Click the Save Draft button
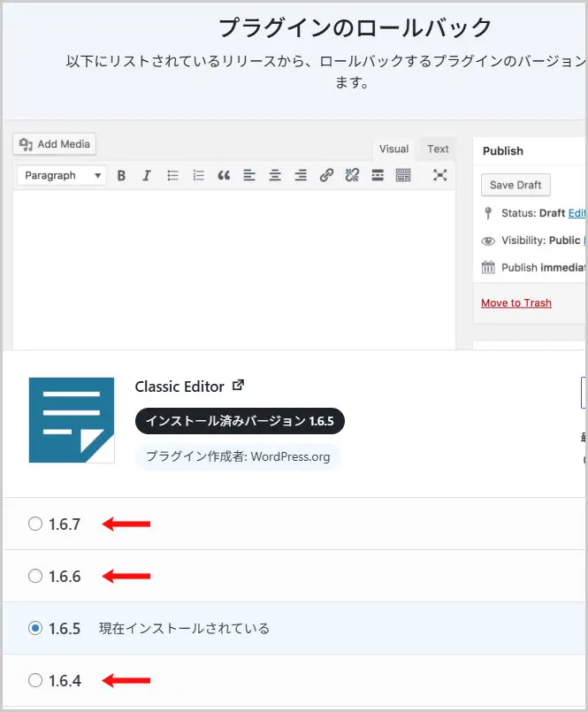588x712 pixels. [515, 185]
